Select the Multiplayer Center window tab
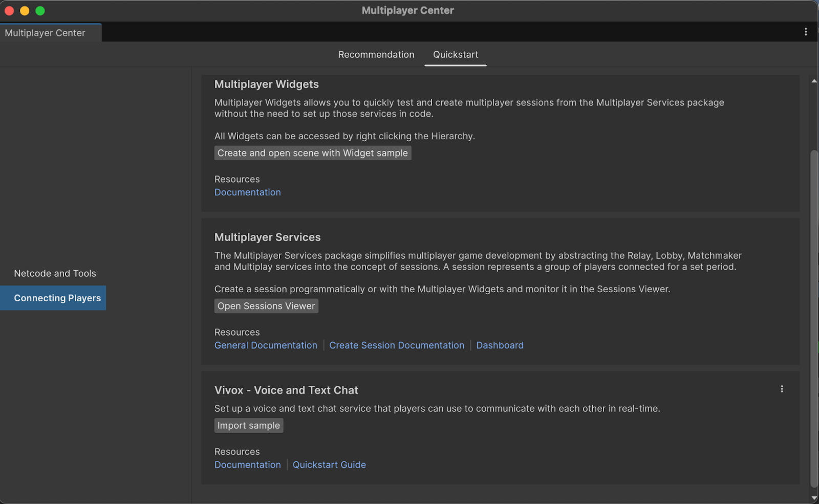The height and width of the screenshot is (504, 819). [x=51, y=33]
